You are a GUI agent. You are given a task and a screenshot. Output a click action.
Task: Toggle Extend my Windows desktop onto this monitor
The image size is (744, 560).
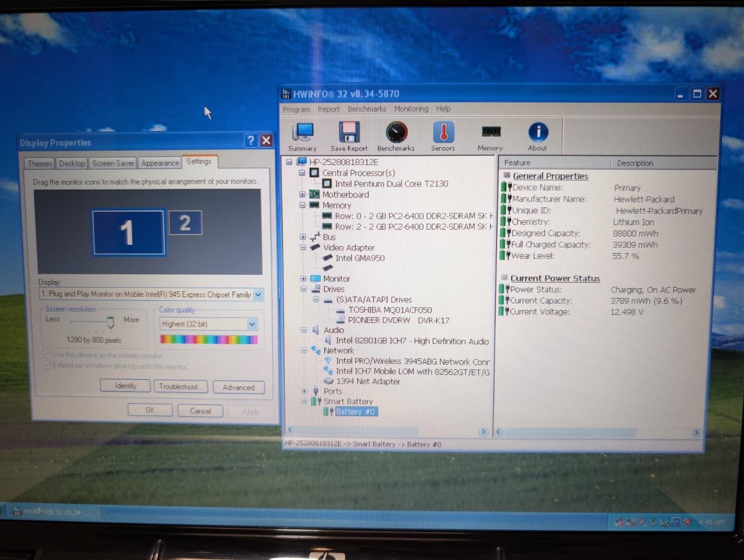(x=46, y=365)
